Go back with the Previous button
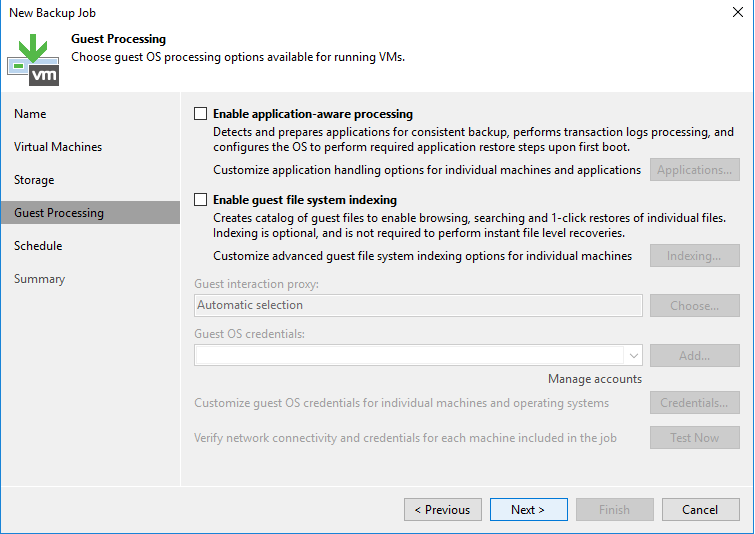This screenshot has width=755, height=534. [443, 509]
